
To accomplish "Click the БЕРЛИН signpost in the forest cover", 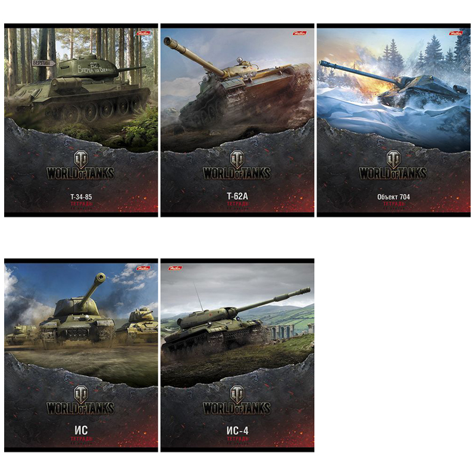I will [x=43, y=63].
